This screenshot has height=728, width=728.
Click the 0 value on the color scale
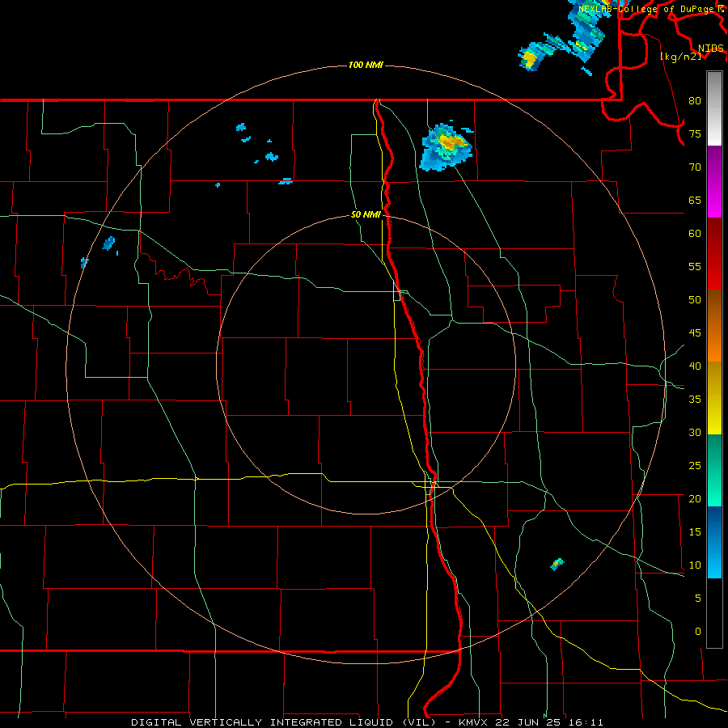click(698, 632)
